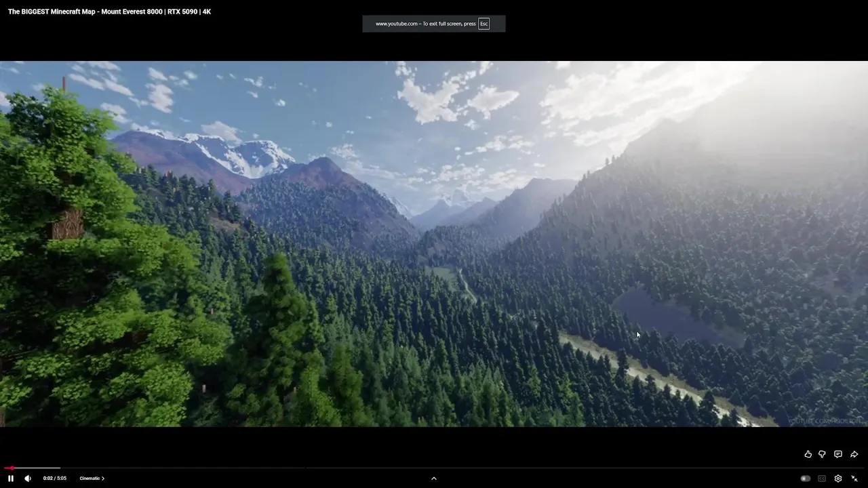Click the video frame to pause
This screenshot has width=868, height=488.
coord(434,244)
